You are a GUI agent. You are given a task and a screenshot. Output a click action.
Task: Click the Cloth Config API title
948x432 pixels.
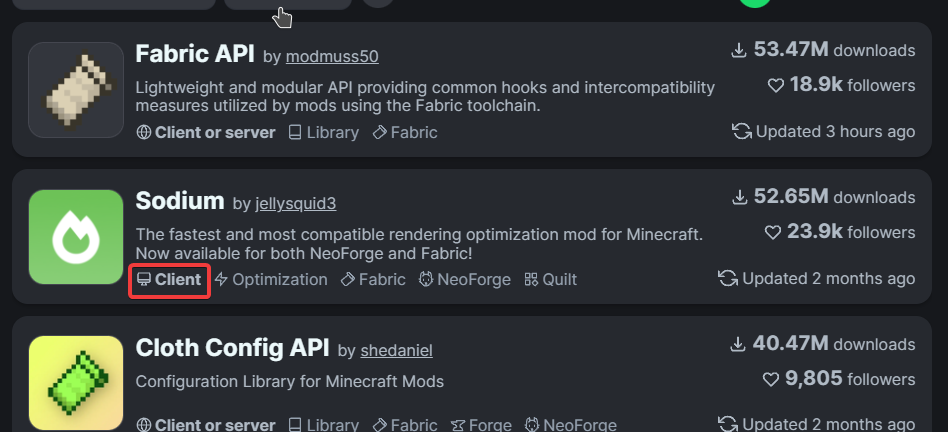click(232, 348)
